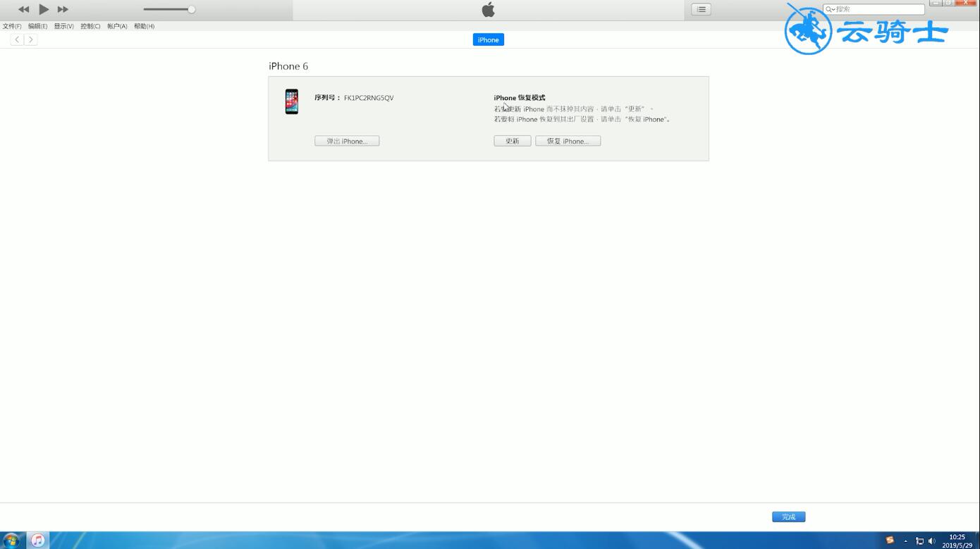The width and height of the screenshot is (980, 549).
Task: Open the 编辑(E) menu
Action: coord(38,26)
